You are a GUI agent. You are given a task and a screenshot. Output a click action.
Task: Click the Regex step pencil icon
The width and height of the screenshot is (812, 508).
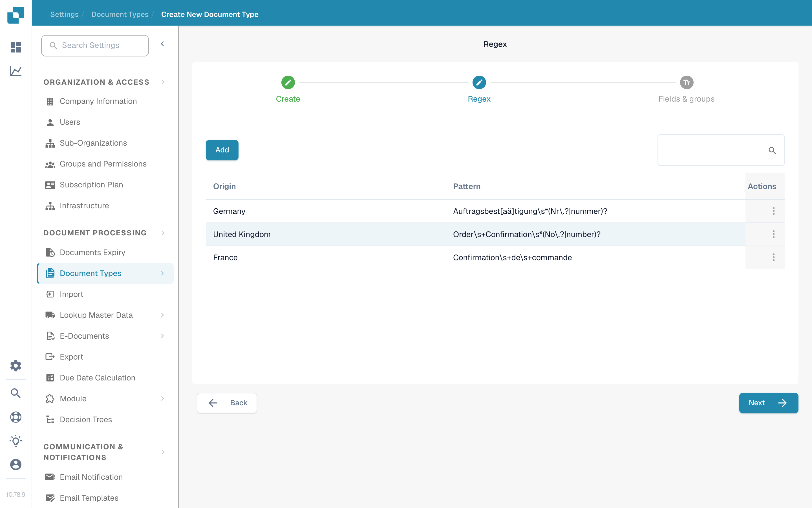point(479,82)
